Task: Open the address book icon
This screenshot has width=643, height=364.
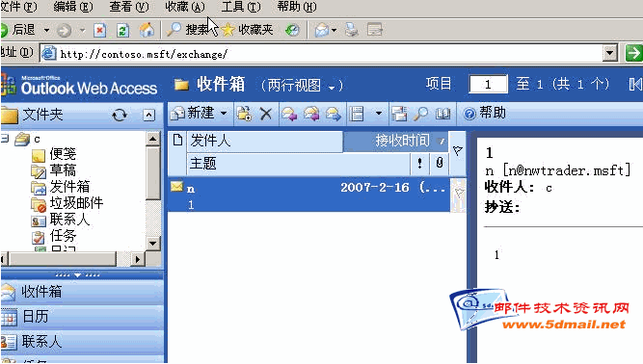Action: click(442, 114)
